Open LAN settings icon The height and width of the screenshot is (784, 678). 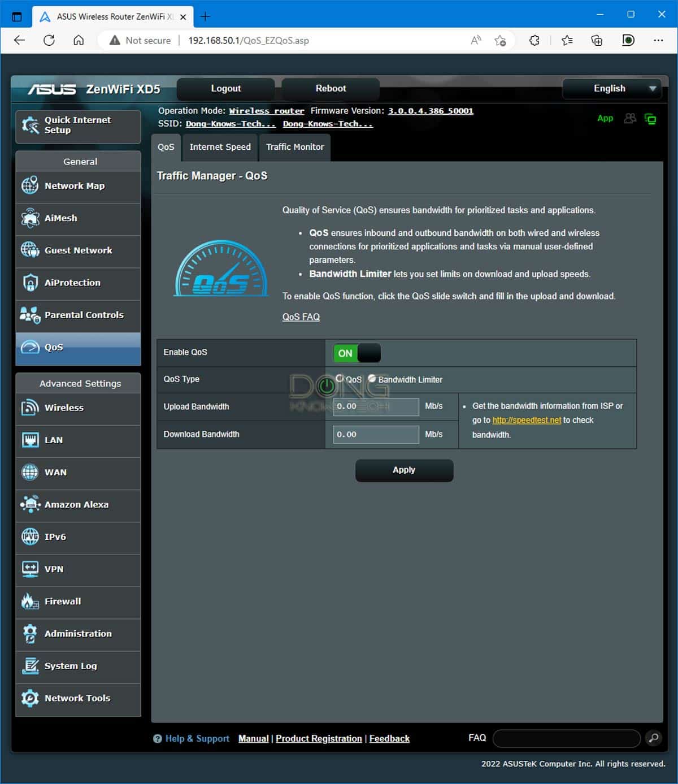(30, 440)
